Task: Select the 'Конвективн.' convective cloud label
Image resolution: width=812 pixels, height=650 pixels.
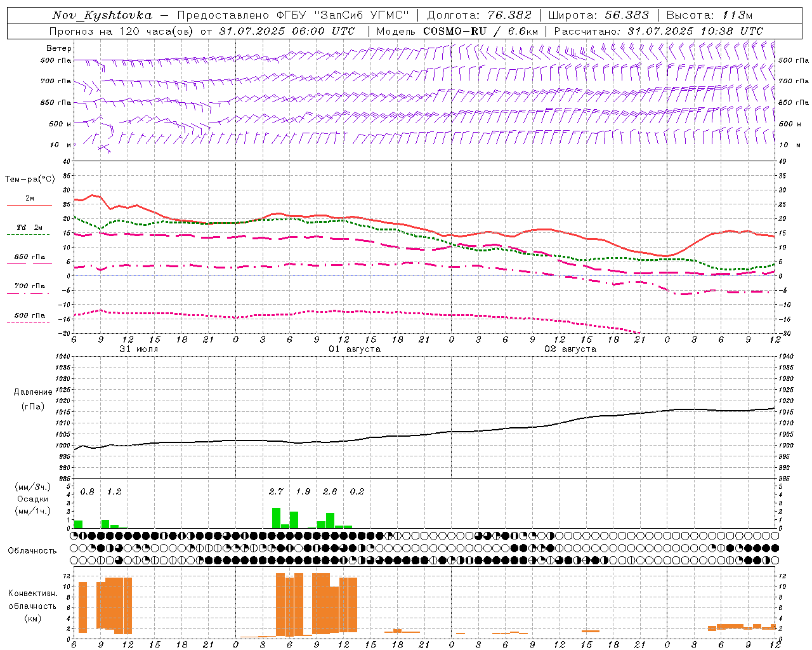Action: (33, 594)
